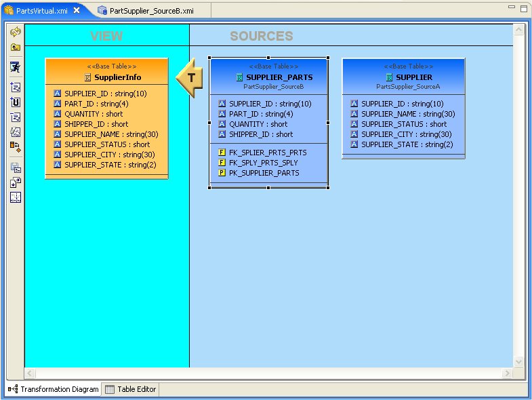This screenshot has height=400, width=532.
Task: Click the clear transformation icon
Action: click(x=16, y=132)
